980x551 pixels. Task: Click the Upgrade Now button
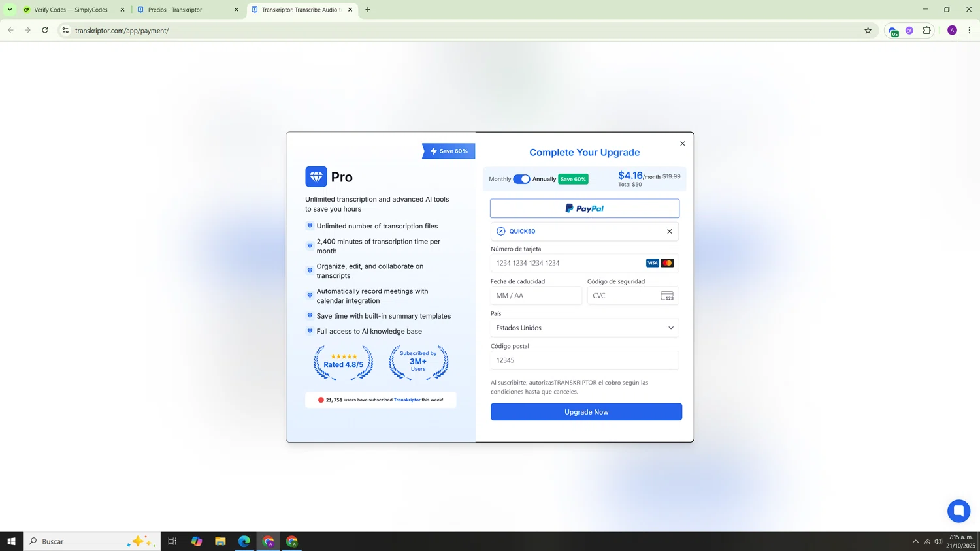586,412
